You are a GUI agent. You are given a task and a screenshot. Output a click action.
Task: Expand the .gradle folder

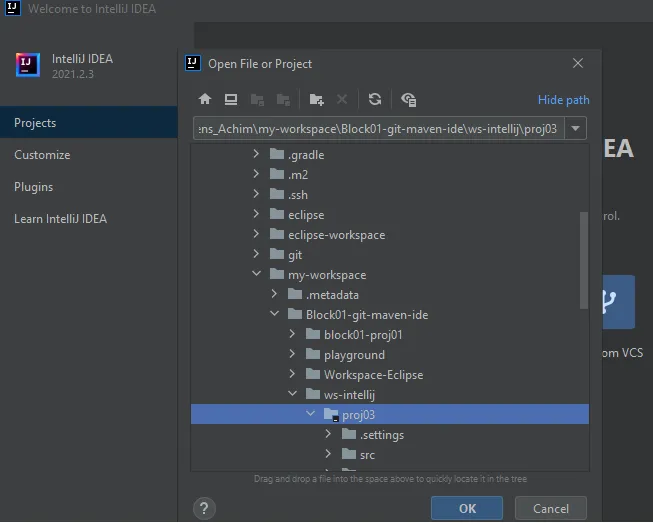click(256, 154)
